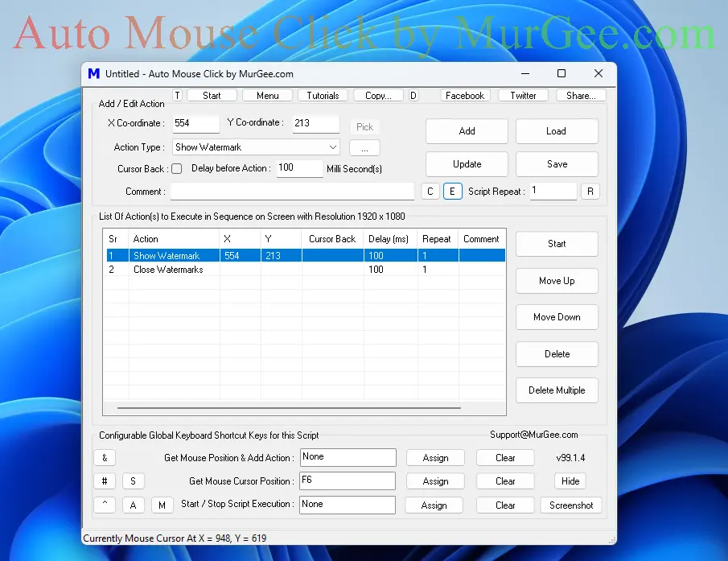728x561 pixels.
Task: Assign key for Get Mouse Position & Add Action
Action: [435, 458]
